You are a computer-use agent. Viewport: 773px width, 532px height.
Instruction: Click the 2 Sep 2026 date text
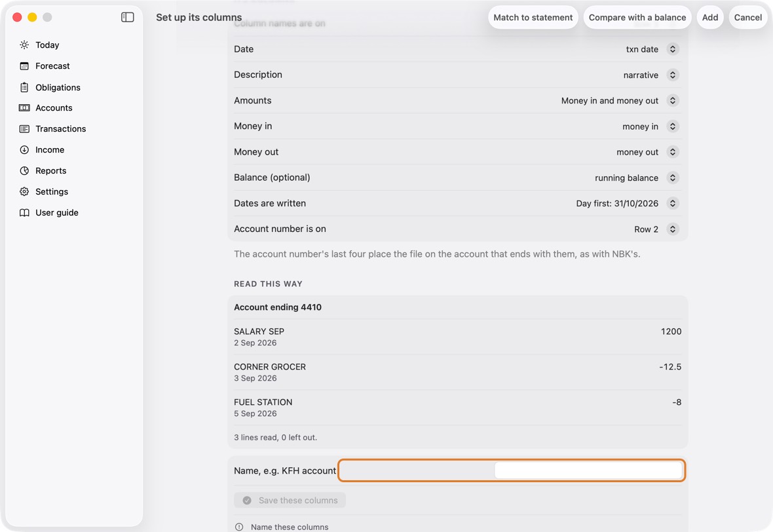[x=255, y=343]
